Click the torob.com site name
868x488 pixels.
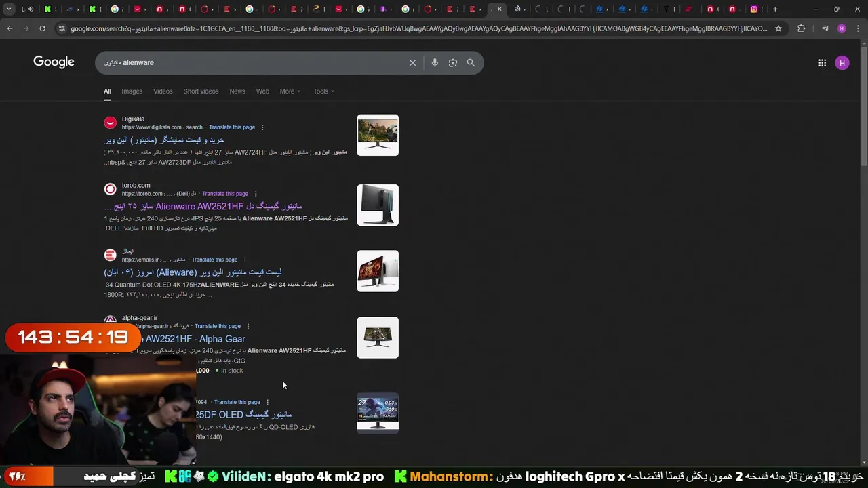136,186
